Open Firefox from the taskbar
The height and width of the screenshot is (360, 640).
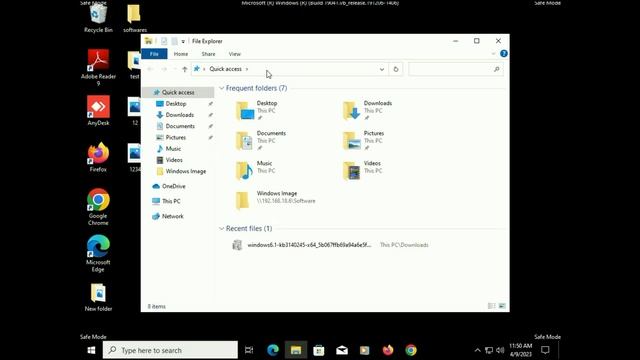(388, 350)
